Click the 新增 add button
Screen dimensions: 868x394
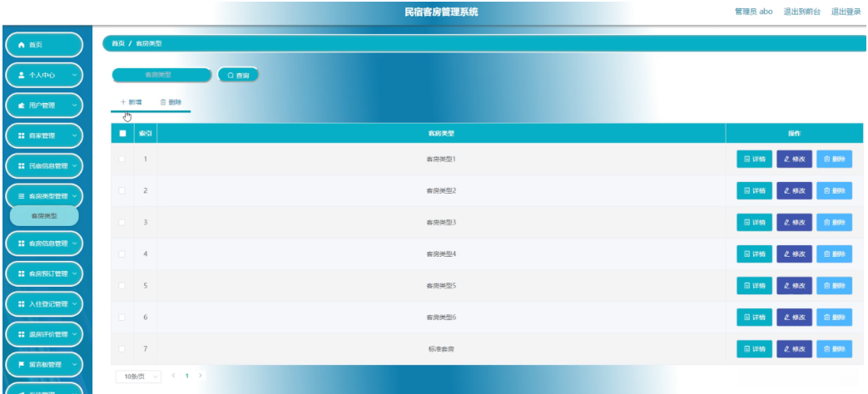(x=131, y=102)
